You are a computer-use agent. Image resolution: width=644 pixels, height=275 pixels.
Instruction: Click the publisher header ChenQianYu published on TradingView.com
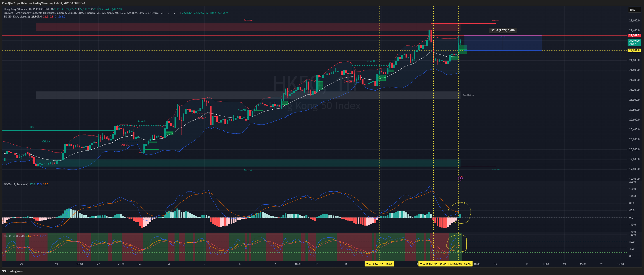click(44, 3)
